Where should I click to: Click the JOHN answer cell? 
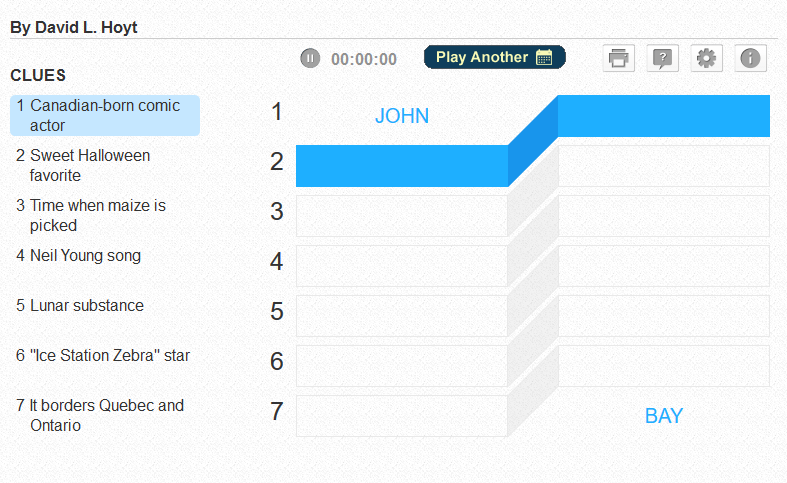pyautogui.click(x=402, y=116)
